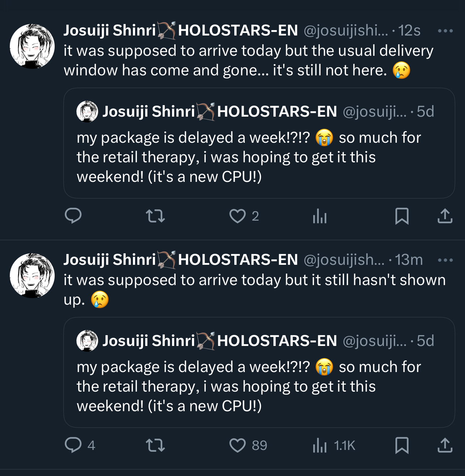Image resolution: width=465 pixels, height=476 pixels.
Task: View the 1.1K views analytics
Action: (320, 446)
